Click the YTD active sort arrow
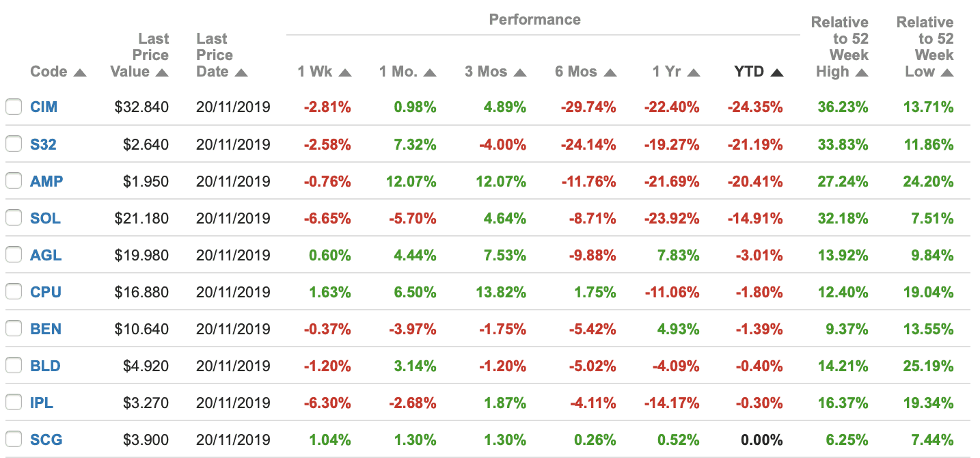This screenshot has width=980, height=458. point(776,72)
